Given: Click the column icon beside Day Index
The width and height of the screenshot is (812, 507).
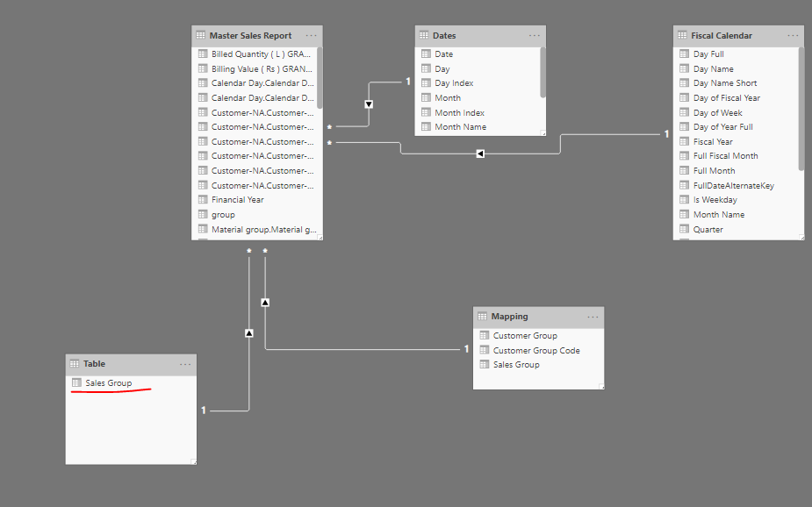Looking at the screenshot, I should [427, 82].
